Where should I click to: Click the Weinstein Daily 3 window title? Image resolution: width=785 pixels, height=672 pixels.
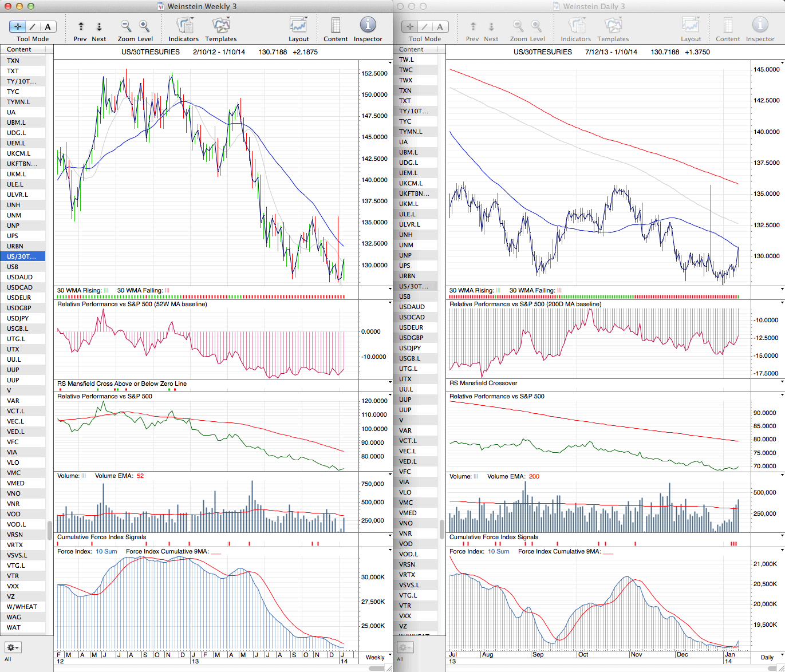[593, 6]
